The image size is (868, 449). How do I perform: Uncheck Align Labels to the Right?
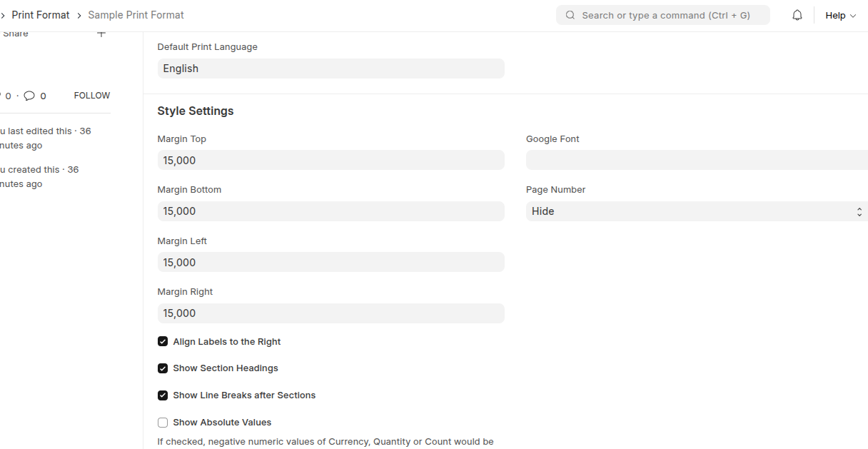tap(163, 342)
